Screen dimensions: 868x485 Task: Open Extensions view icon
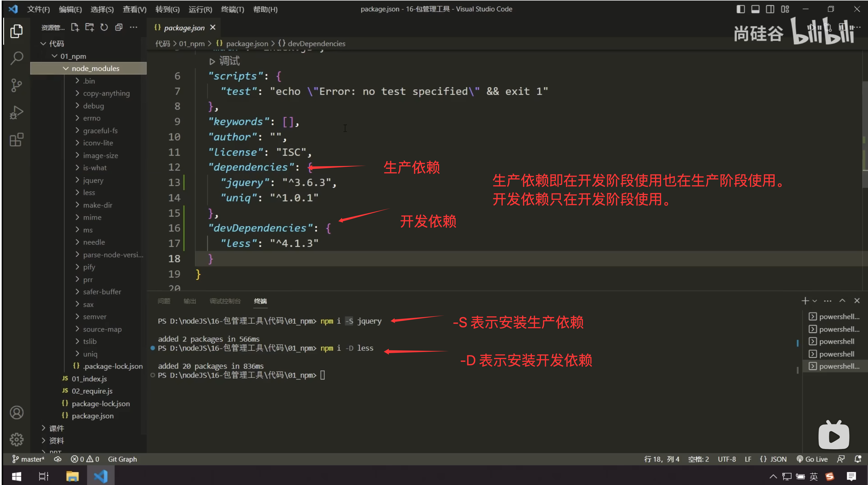tap(16, 140)
